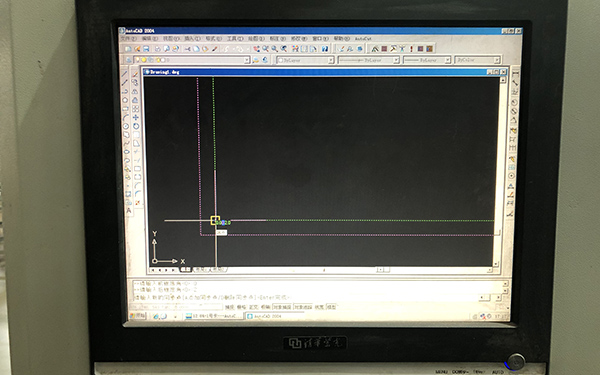Image resolution: width=600 pixels, height=375 pixels.
Task: Toggle 栅格 grid display in status bar
Action: (x=241, y=307)
